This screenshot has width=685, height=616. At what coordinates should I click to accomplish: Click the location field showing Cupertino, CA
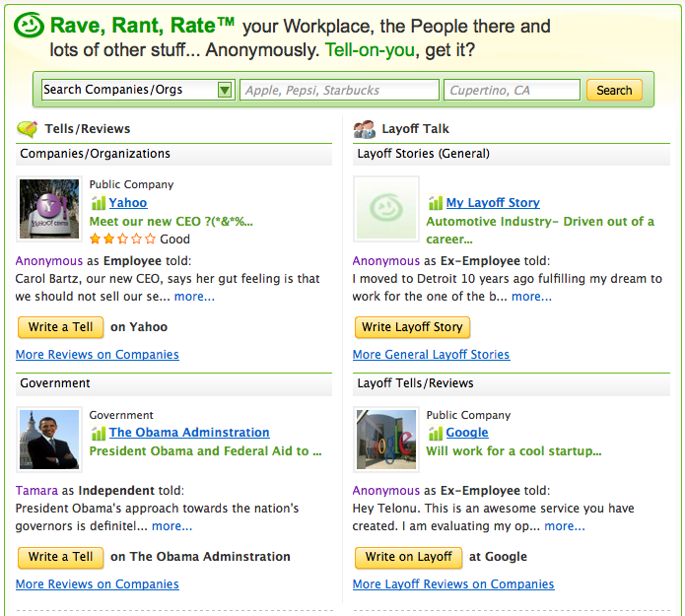pyautogui.click(x=512, y=90)
